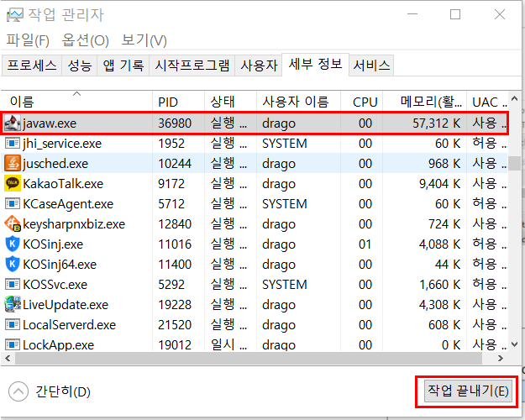Click the horizontal scrollbar right arrow

[x=501, y=358]
